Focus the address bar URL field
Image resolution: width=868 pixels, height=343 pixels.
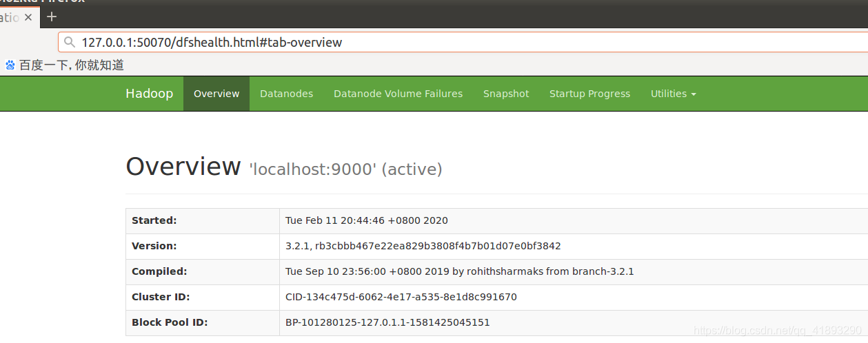tap(463, 43)
